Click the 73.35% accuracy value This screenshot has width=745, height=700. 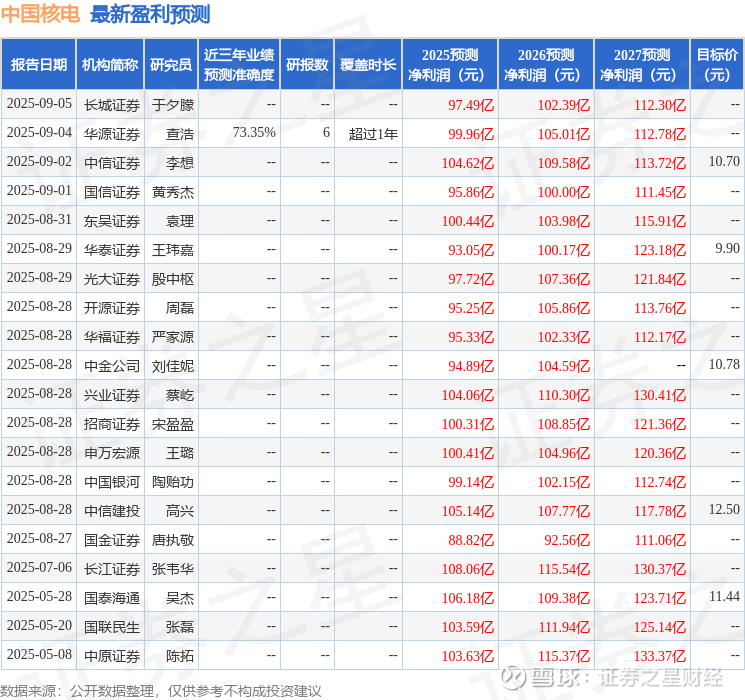pyautogui.click(x=254, y=133)
